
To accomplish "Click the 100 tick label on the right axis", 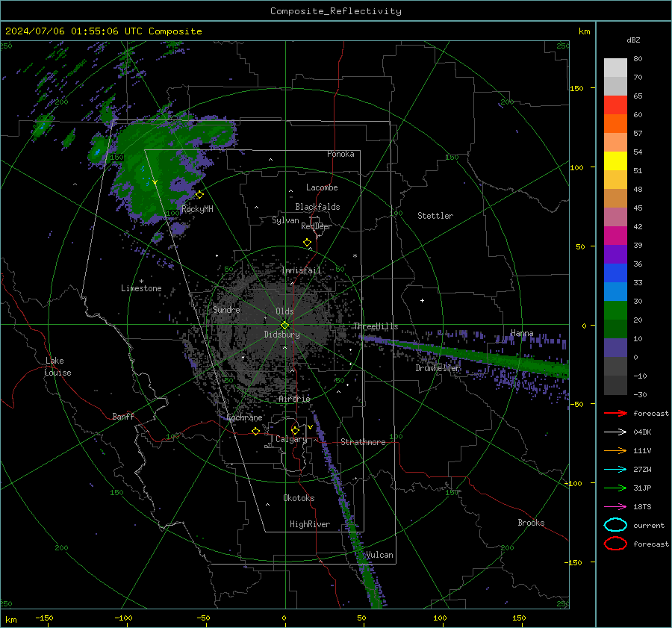I will 576,167.
